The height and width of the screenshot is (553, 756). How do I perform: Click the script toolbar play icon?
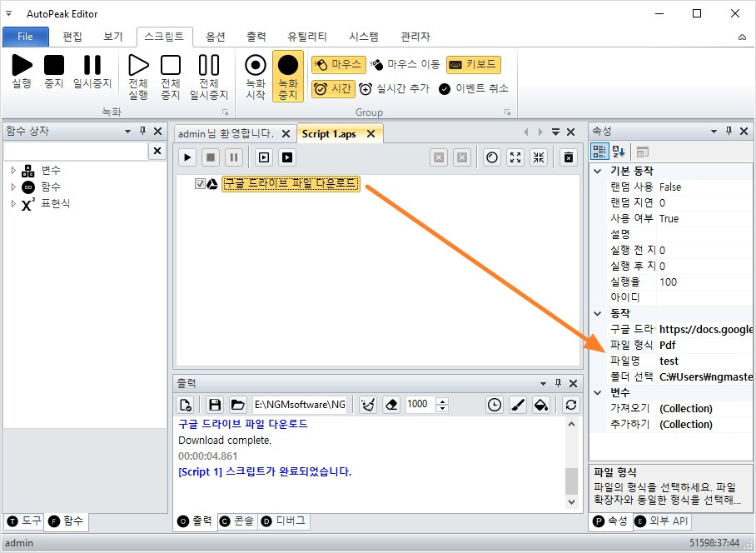pyautogui.click(x=187, y=157)
